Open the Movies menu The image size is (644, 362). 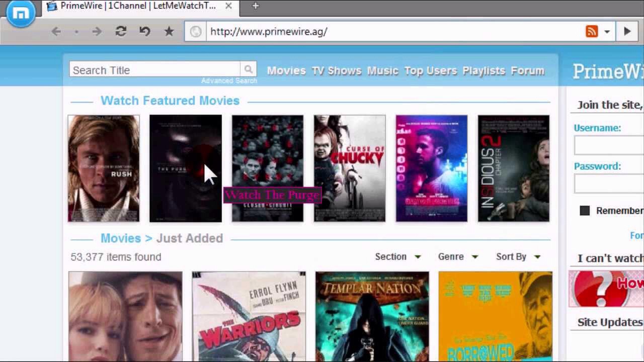(286, 71)
